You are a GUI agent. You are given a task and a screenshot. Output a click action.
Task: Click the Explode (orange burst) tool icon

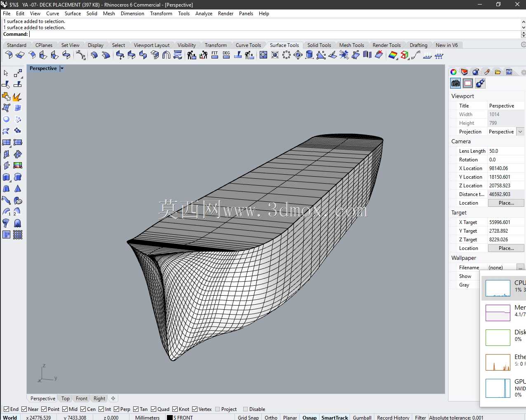click(x=17, y=97)
